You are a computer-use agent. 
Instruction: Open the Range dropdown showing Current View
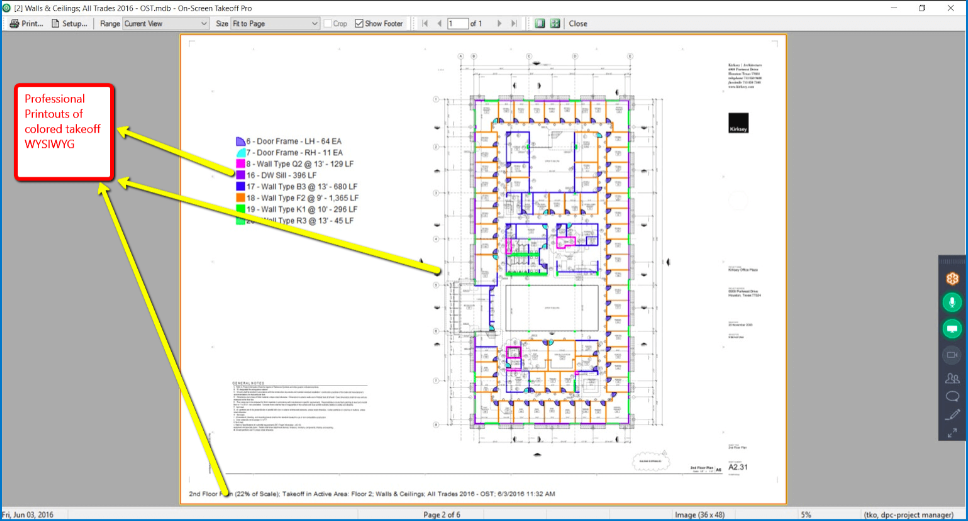tap(165, 23)
